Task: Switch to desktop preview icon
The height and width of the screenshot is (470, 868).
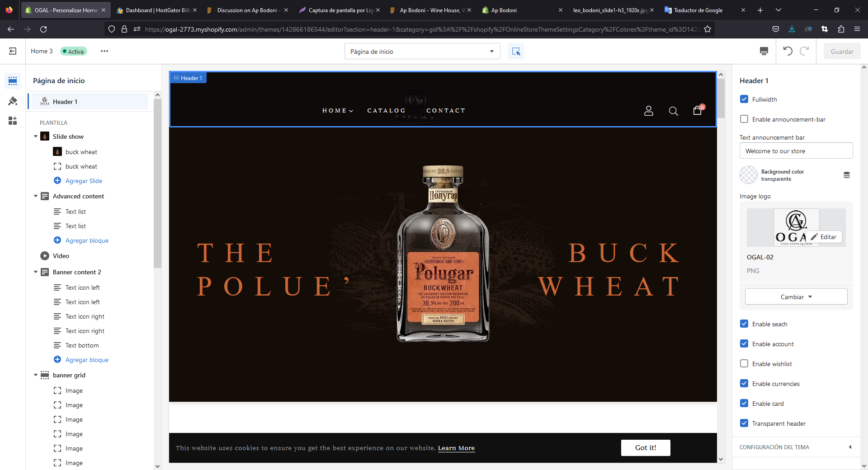Action: click(x=764, y=51)
